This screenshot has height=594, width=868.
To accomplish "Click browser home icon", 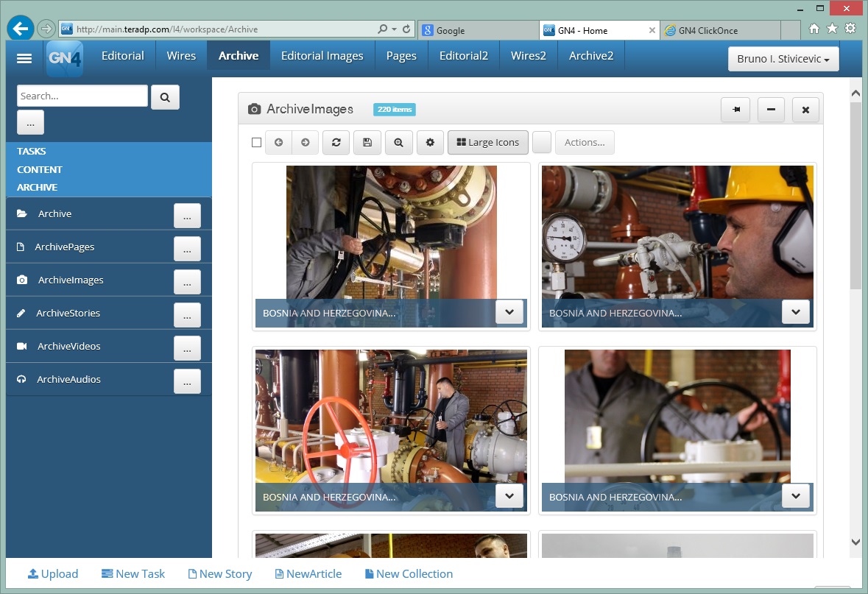I will (814, 29).
